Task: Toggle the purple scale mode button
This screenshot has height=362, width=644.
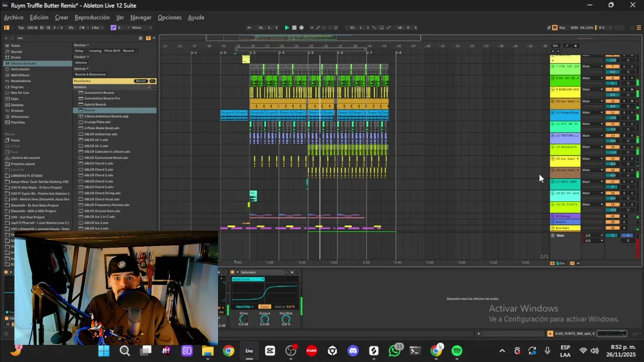Action: click(x=113, y=28)
